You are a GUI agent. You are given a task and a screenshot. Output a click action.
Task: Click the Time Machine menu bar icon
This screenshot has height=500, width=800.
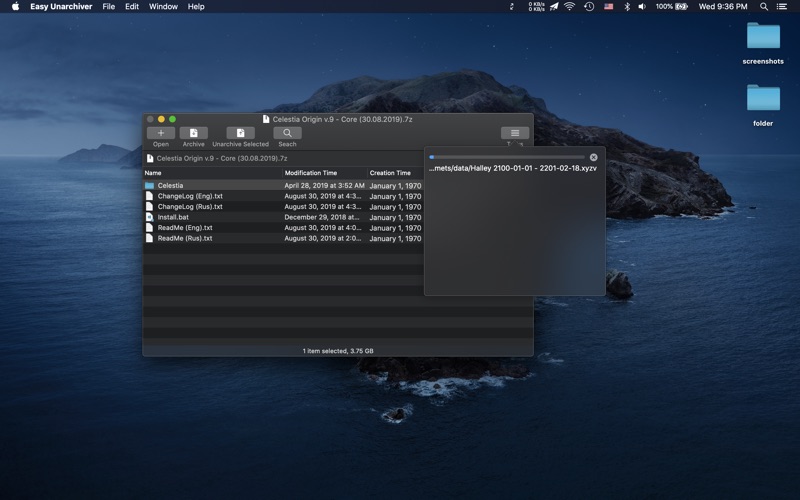pos(589,7)
